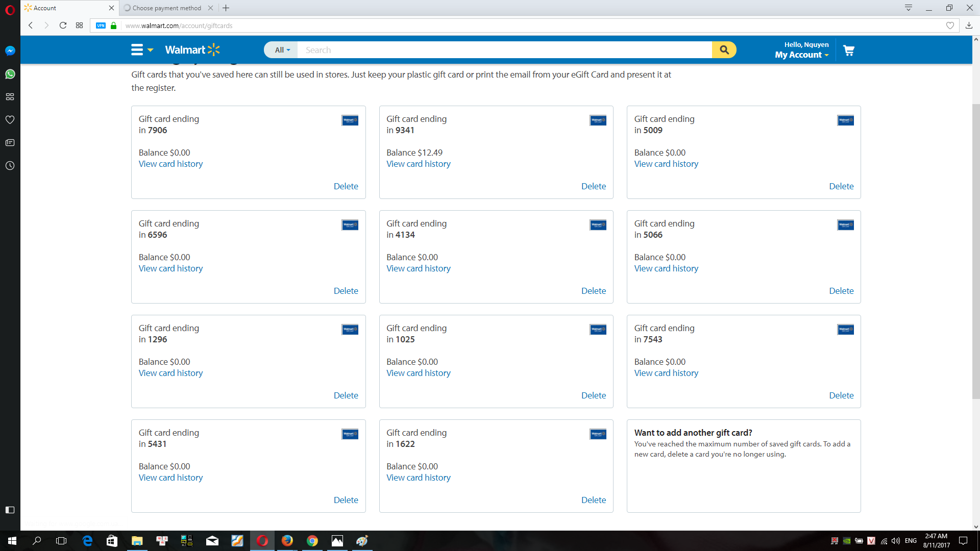
Task: Click the page vertical scrollbar
Action: click(x=975, y=250)
